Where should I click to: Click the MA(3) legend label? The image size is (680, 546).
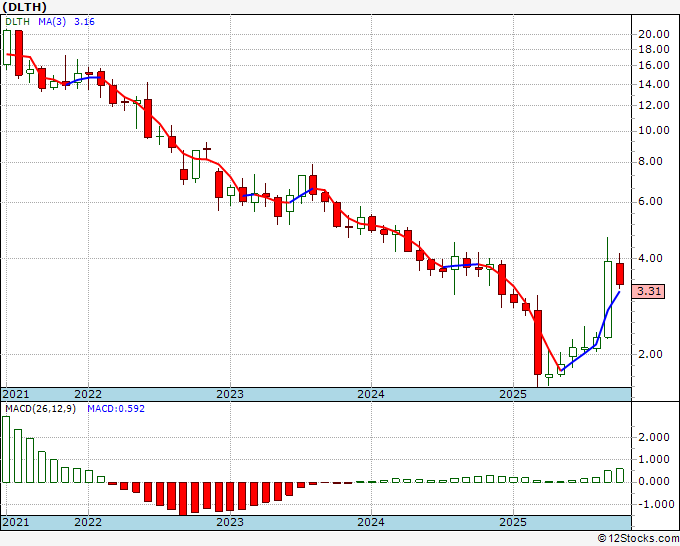(52, 22)
